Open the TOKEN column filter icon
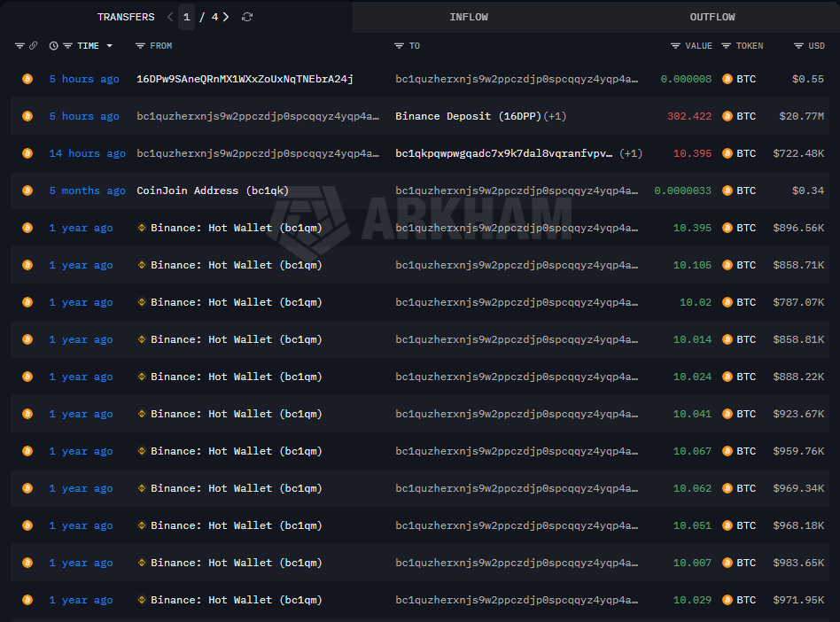 pos(726,46)
